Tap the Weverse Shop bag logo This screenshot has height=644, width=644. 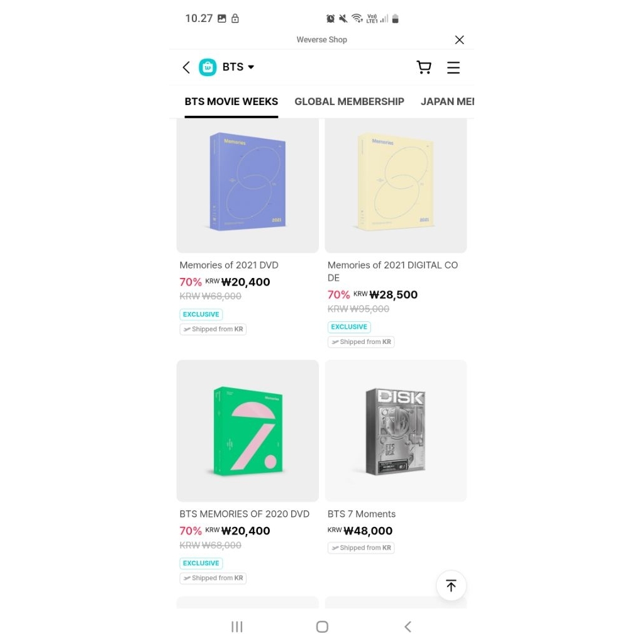click(208, 67)
